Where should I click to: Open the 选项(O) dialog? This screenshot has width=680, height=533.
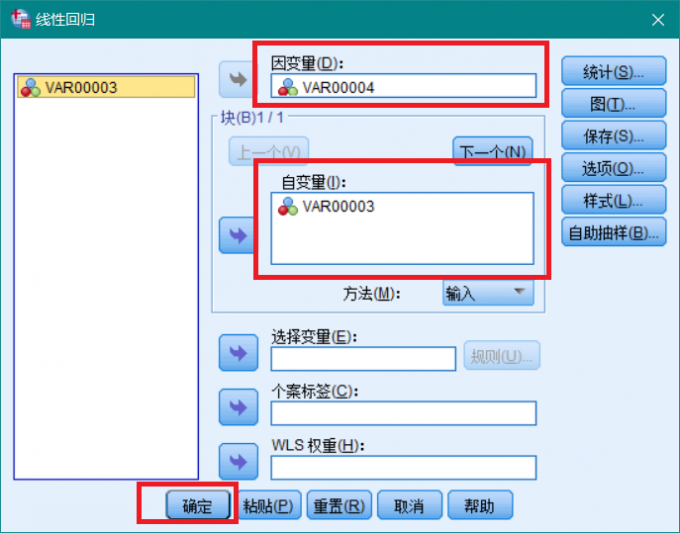coord(614,168)
